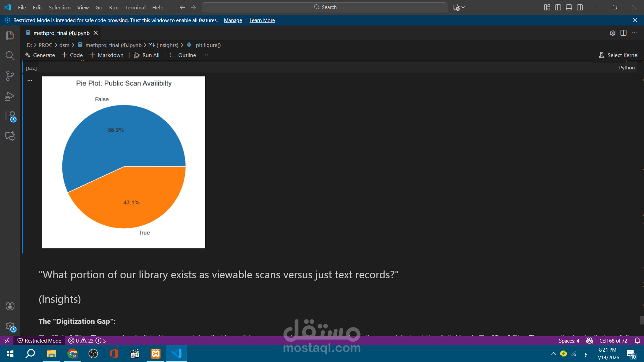Open notebook toolbar overflow menu
The height and width of the screenshot is (362, 644).
click(206, 55)
